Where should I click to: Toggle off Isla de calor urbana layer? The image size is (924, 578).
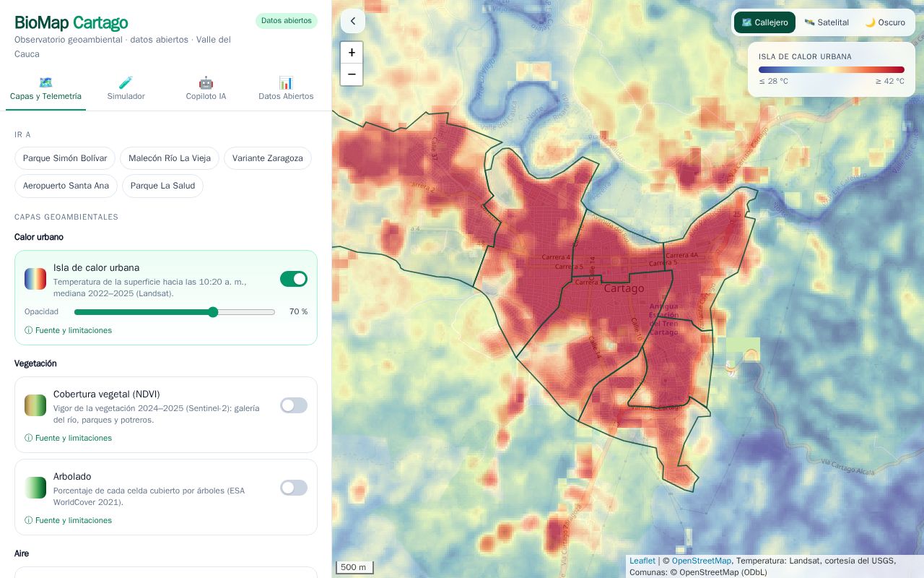point(294,279)
